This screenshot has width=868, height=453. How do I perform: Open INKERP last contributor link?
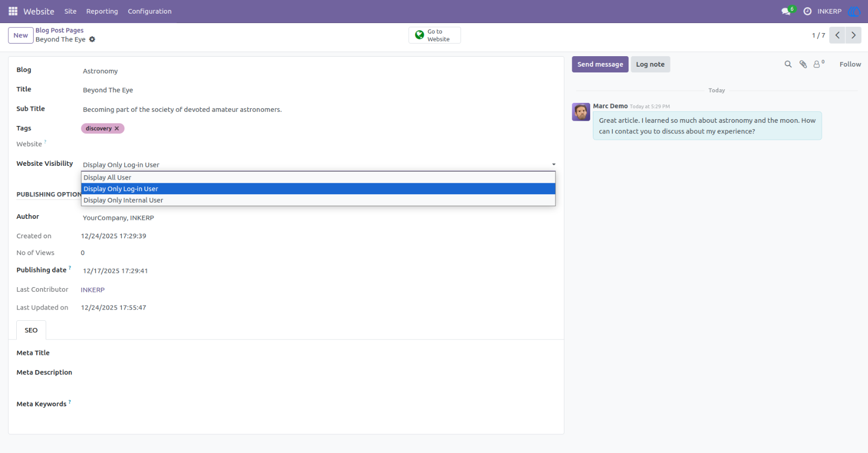tap(92, 290)
